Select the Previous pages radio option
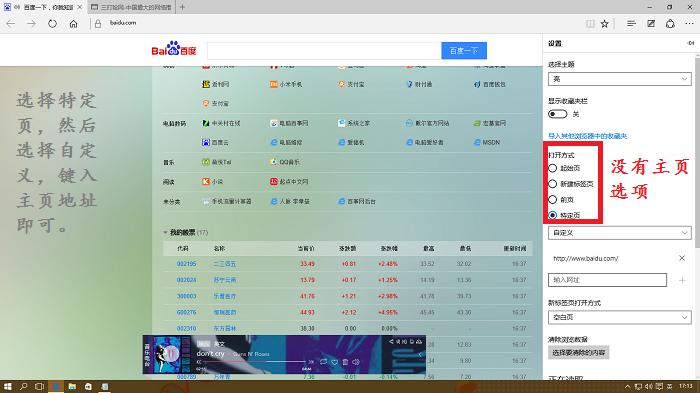Viewport: 700px width, 393px height. [x=553, y=200]
